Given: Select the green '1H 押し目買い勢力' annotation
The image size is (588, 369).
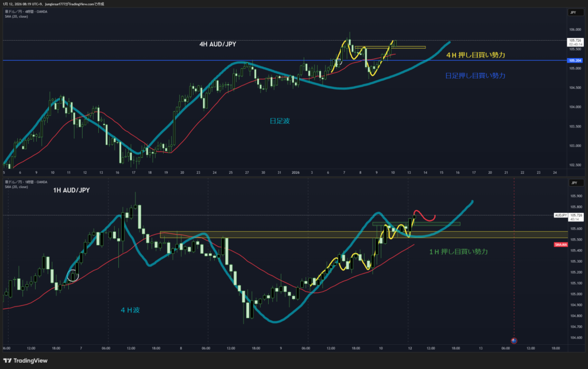Looking at the screenshot, I should (458, 252).
